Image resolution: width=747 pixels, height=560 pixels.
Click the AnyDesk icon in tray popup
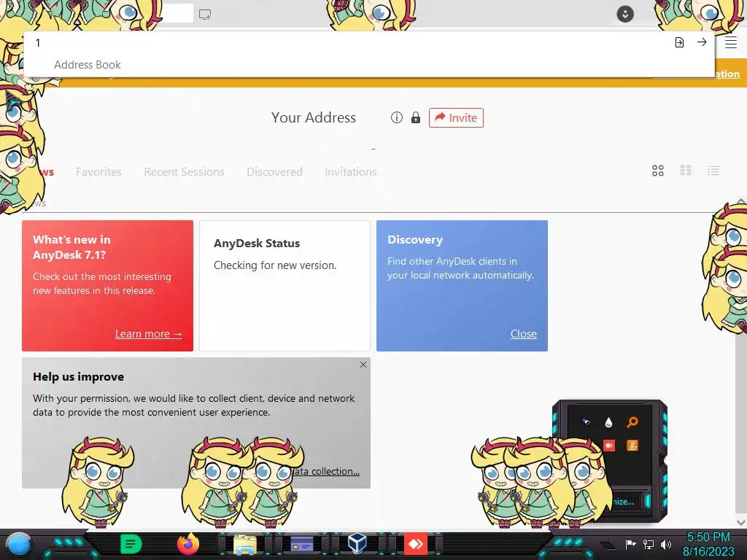(x=609, y=446)
